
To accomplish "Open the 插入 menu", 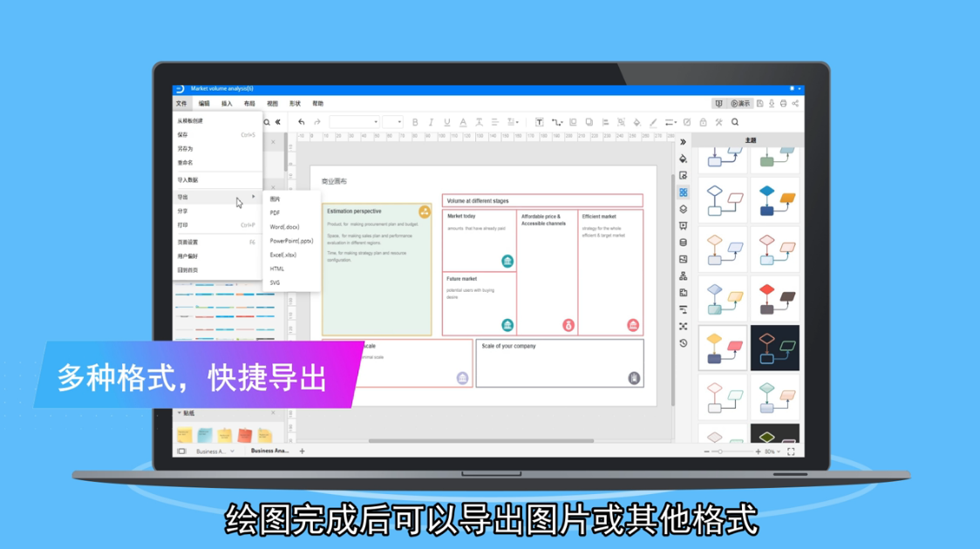I will 226,104.
